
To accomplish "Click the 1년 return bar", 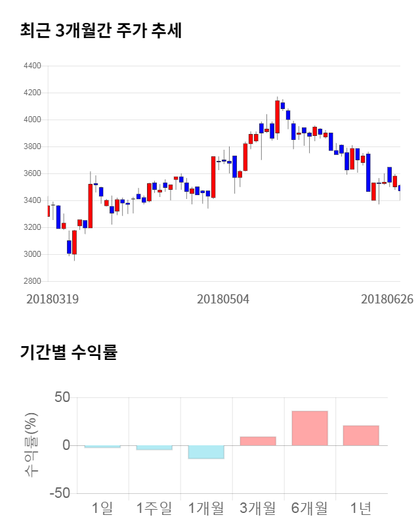I will 361,435.
